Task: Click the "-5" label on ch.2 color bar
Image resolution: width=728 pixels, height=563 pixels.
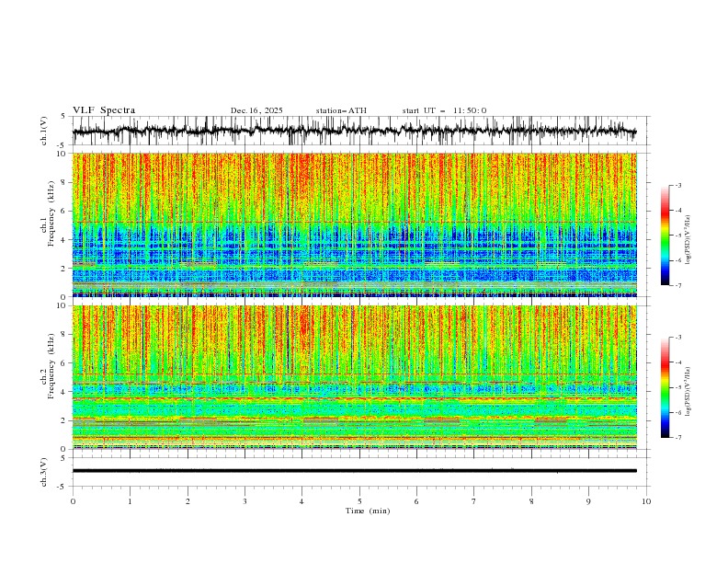Action: (x=678, y=387)
